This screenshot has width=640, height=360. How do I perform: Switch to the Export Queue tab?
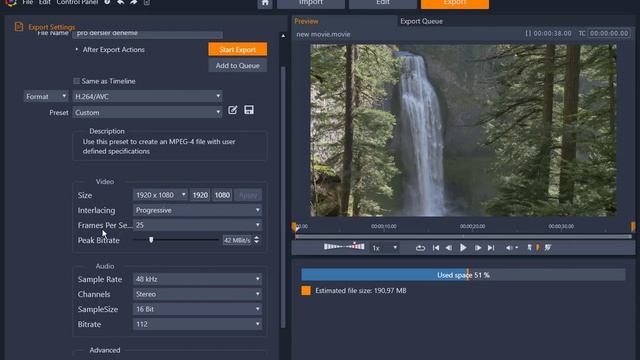click(421, 21)
